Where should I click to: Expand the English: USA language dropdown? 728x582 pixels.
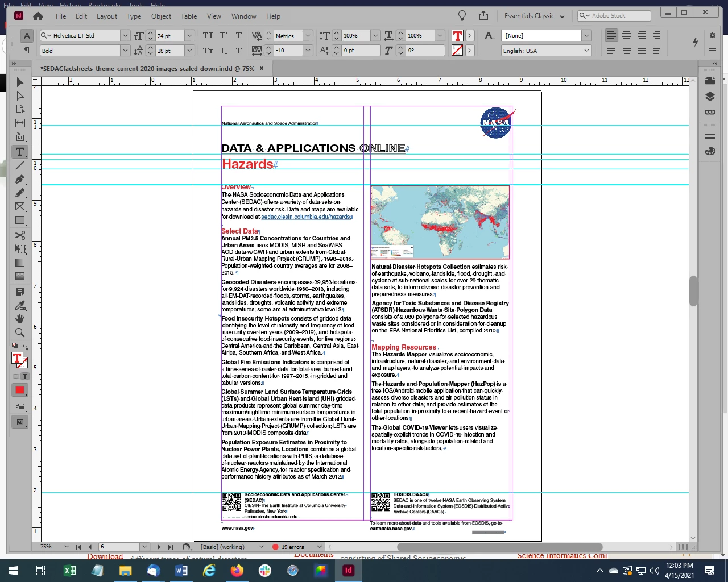click(x=586, y=51)
